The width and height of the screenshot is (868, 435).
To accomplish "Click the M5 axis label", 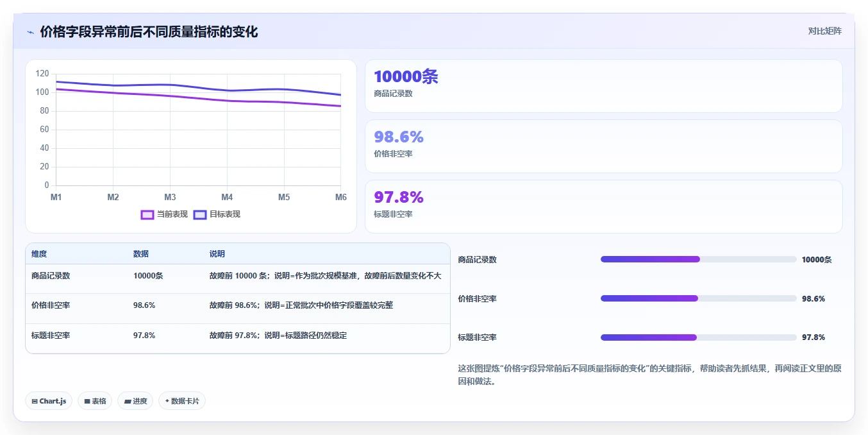I will click(x=284, y=197).
